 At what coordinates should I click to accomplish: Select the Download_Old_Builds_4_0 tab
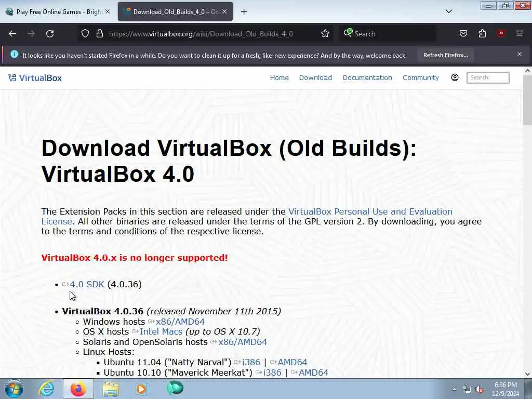175,12
